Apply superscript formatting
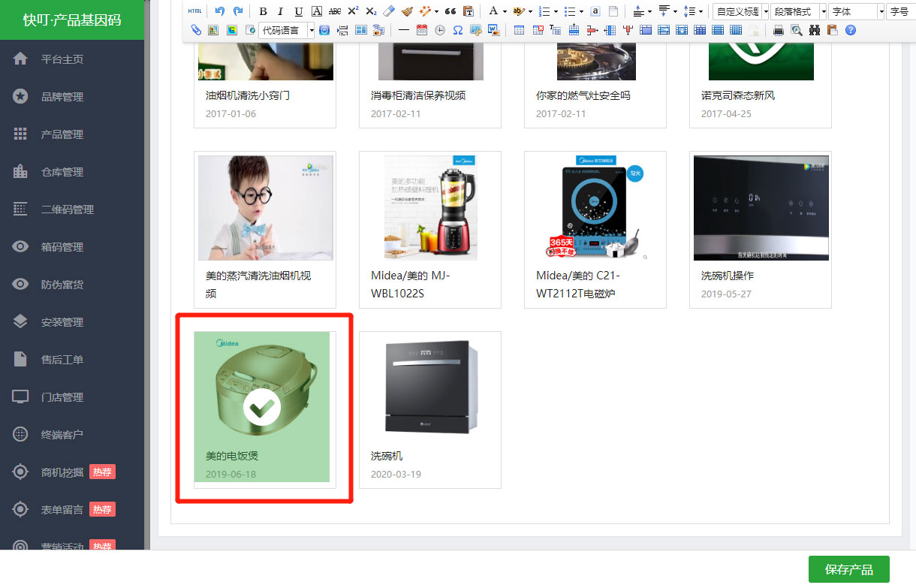Viewport: 916px width, 588px height. (353, 11)
